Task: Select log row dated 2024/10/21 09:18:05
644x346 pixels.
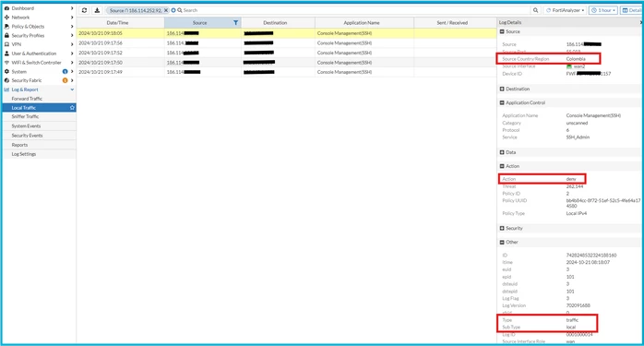Action: click(x=287, y=33)
